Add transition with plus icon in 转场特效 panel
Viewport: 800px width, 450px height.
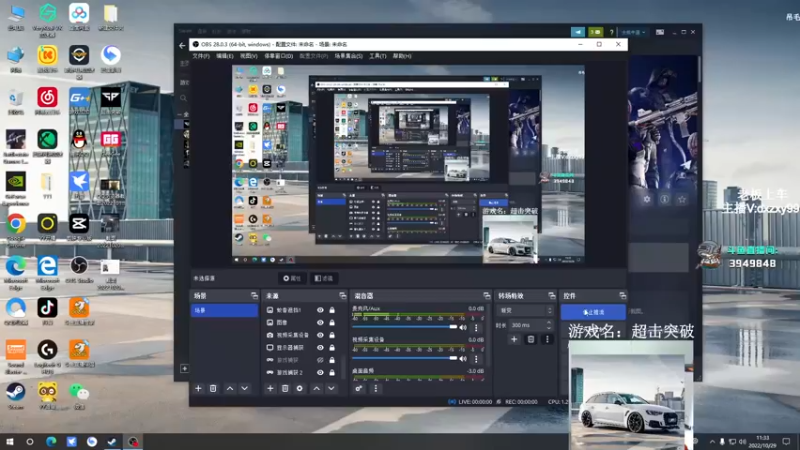point(514,339)
